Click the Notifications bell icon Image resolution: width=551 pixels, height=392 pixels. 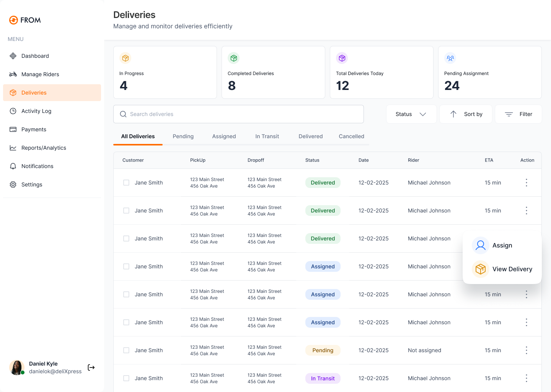13,166
